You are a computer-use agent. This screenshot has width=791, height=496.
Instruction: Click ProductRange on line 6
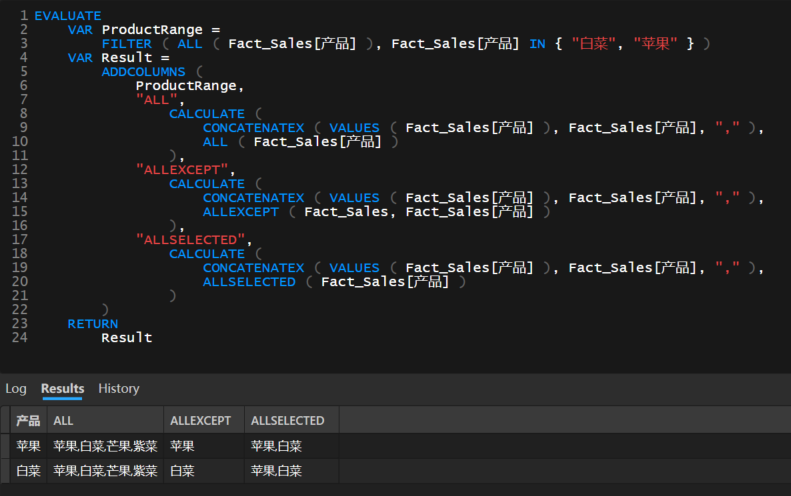click(x=186, y=86)
